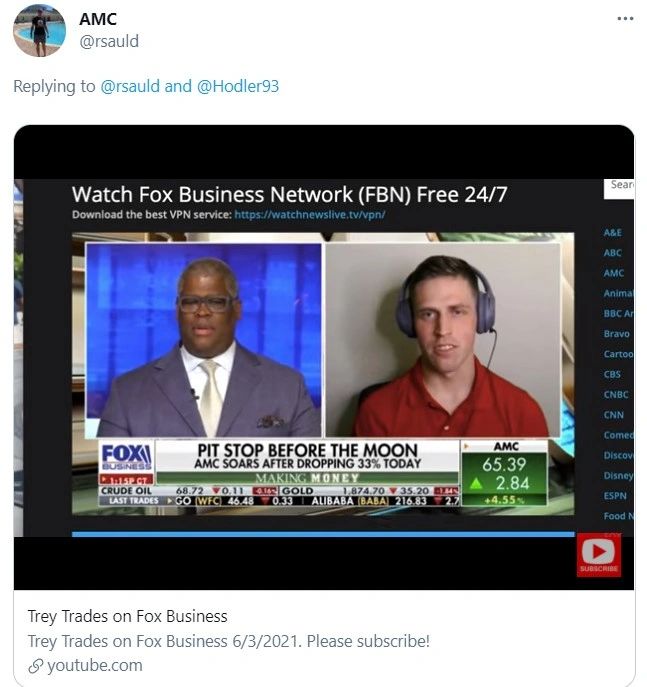Select ABC in the channel list
The image size is (647, 687).
pyautogui.click(x=612, y=253)
